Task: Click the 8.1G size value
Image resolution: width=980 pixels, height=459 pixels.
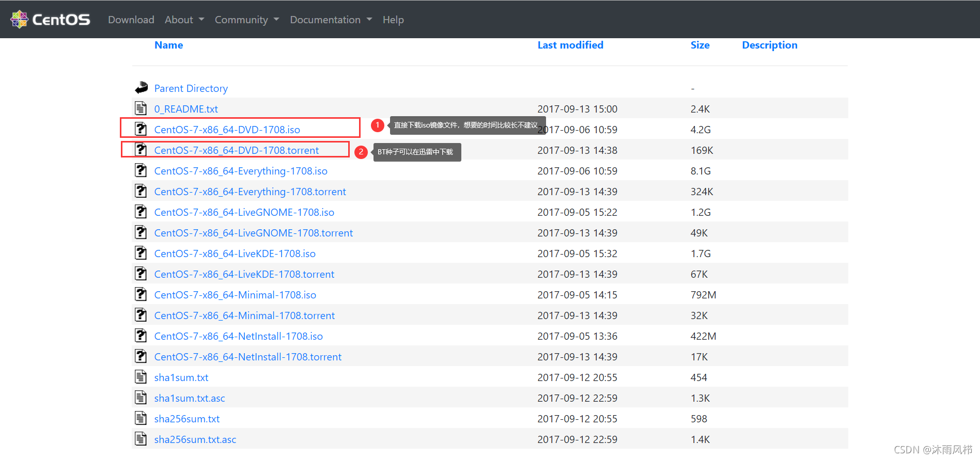Action: point(701,171)
